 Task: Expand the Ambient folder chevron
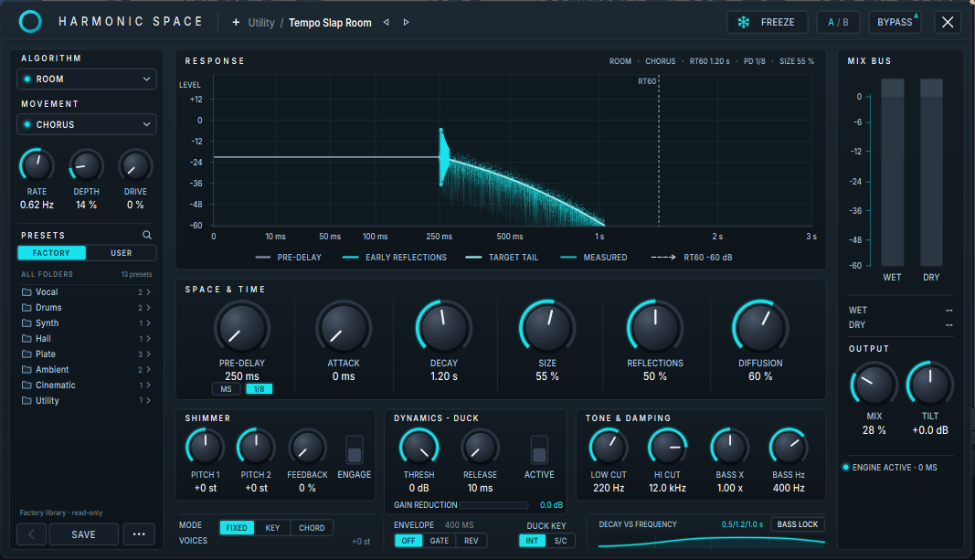click(148, 370)
